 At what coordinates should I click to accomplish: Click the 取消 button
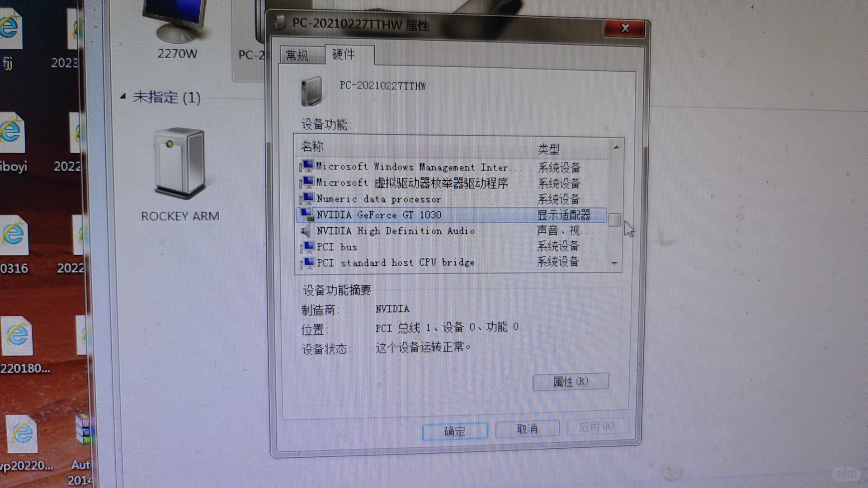tap(527, 428)
